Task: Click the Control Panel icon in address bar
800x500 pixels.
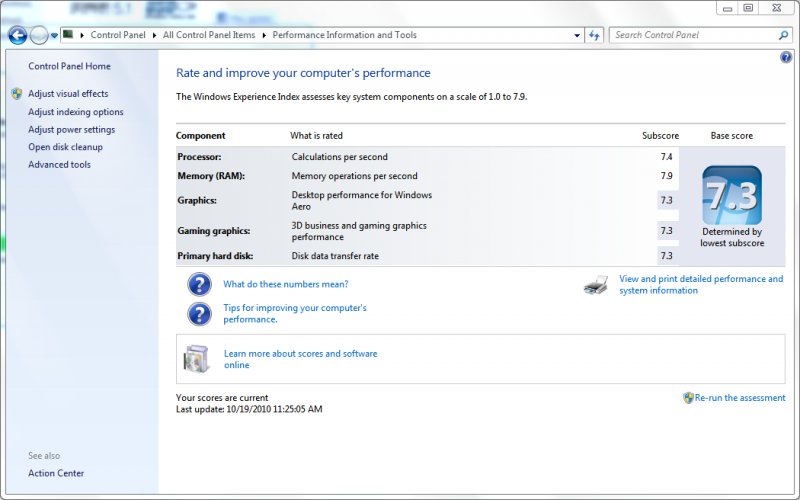Action: point(68,35)
